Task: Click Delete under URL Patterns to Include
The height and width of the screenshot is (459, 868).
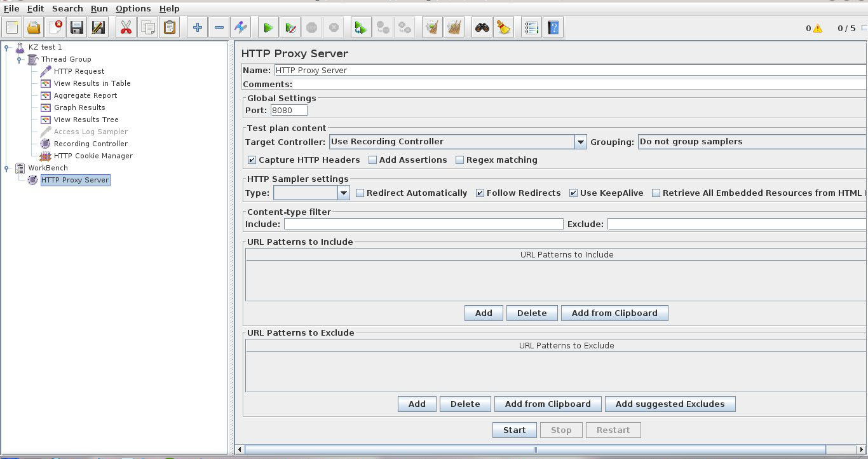Action: tap(532, 313)
